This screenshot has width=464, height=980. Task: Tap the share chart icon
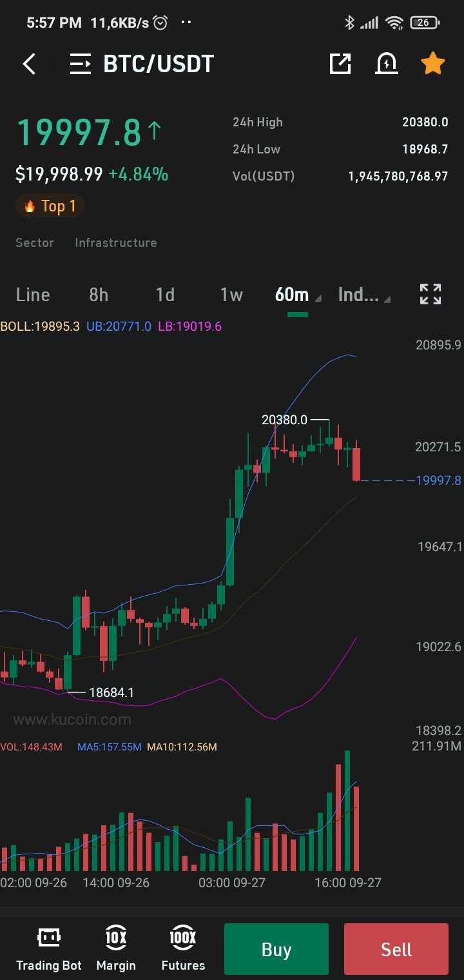(340, 63)
